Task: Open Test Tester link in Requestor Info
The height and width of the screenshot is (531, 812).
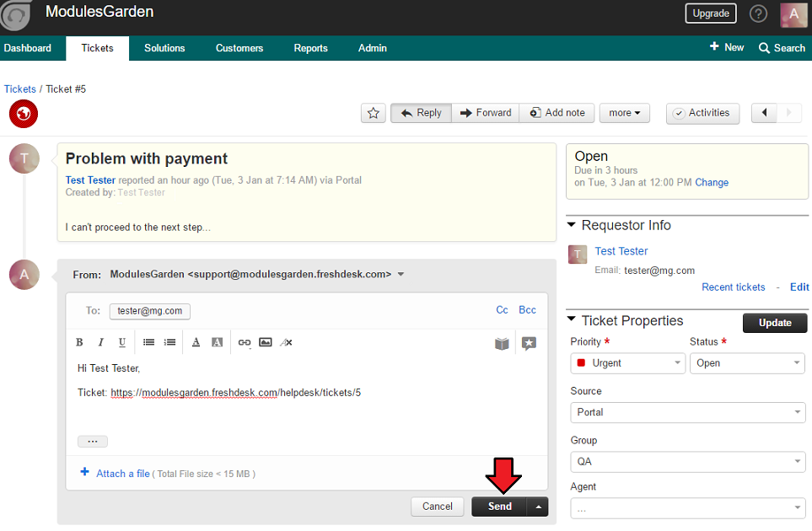Action: (621, 251)
